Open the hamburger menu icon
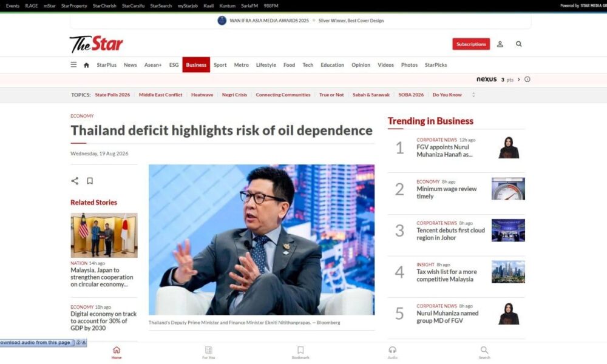This screenshot has height=364, width=607. click(73, 64)
